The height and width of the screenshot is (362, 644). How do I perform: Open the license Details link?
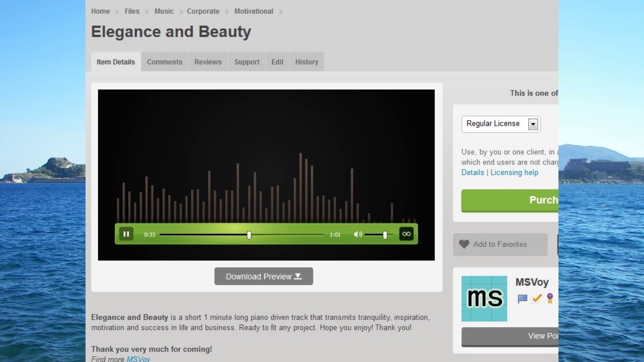pyautogui.click(x=472, y=172)
